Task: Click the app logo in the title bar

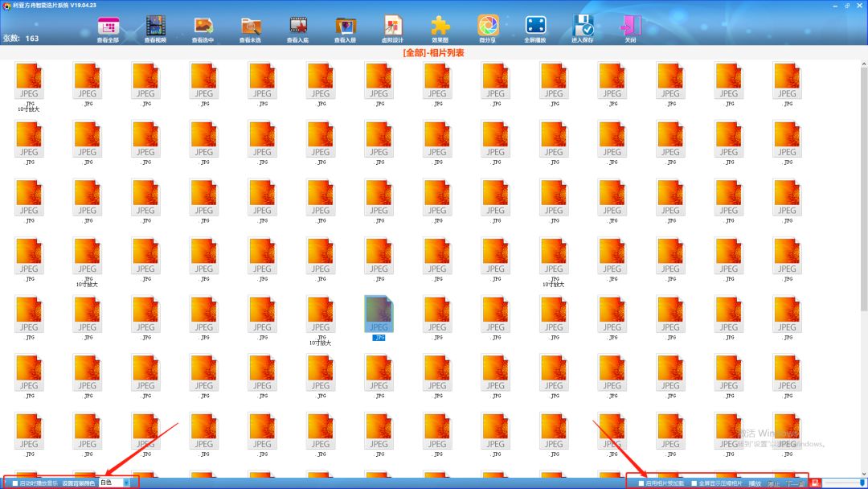Action: tap(6, 6)
